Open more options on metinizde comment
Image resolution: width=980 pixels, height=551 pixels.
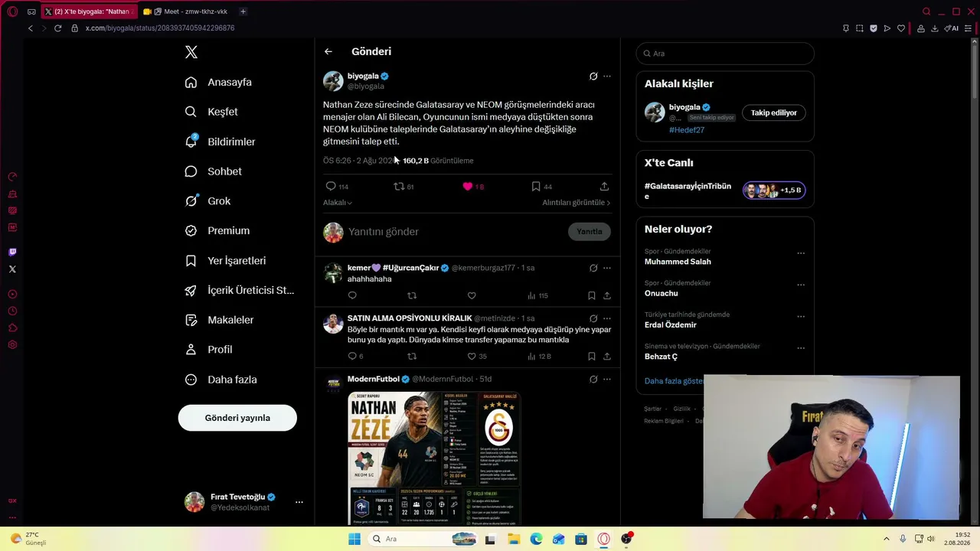click(607, 318)
